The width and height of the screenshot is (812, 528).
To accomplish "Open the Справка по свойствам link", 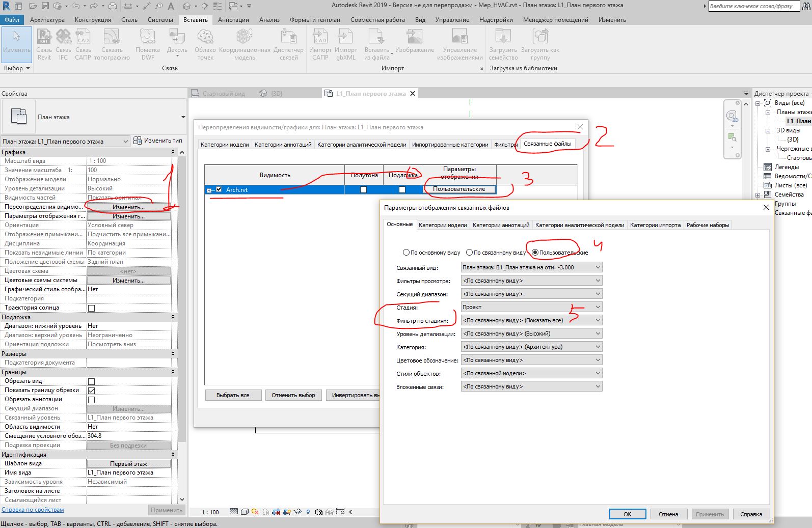I will [x=33, y=510].
